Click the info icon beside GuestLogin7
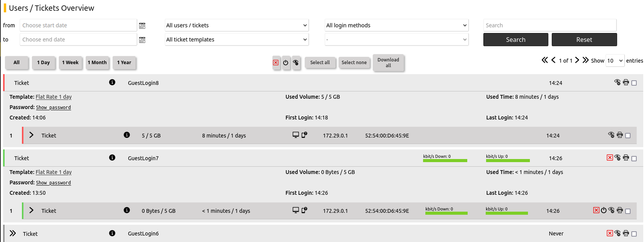Viewport: 644px width, 242px height. 112,158
